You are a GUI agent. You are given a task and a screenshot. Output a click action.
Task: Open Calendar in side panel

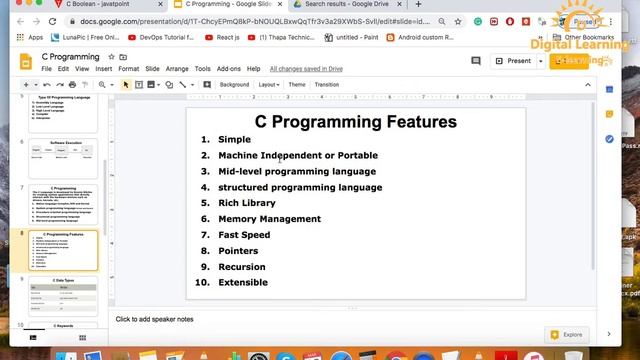[x=609, y=89]
